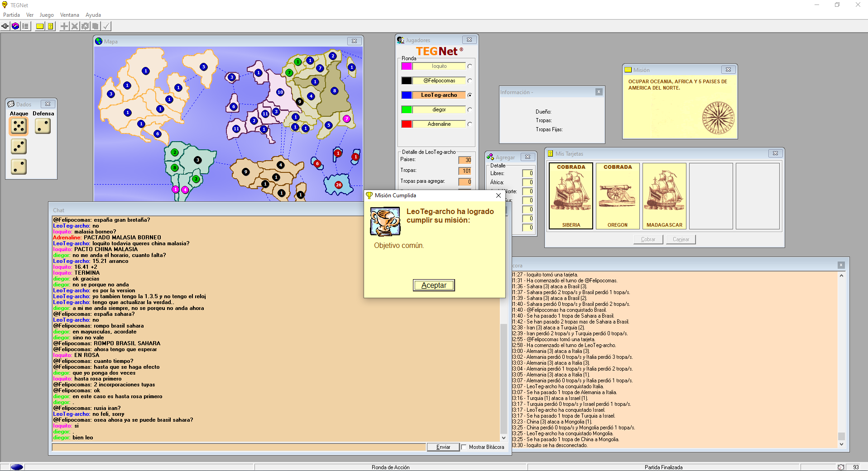Screen dimensions: 868x471
Task: Click the gray checkmark toolbar icon
Action: pyautogui.click(x=106, y=26)
